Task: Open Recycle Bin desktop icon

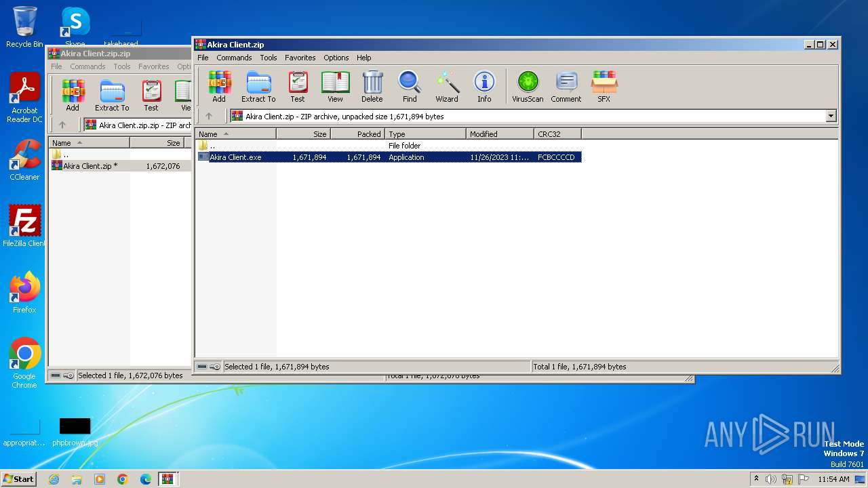Action: click(24, 27)
